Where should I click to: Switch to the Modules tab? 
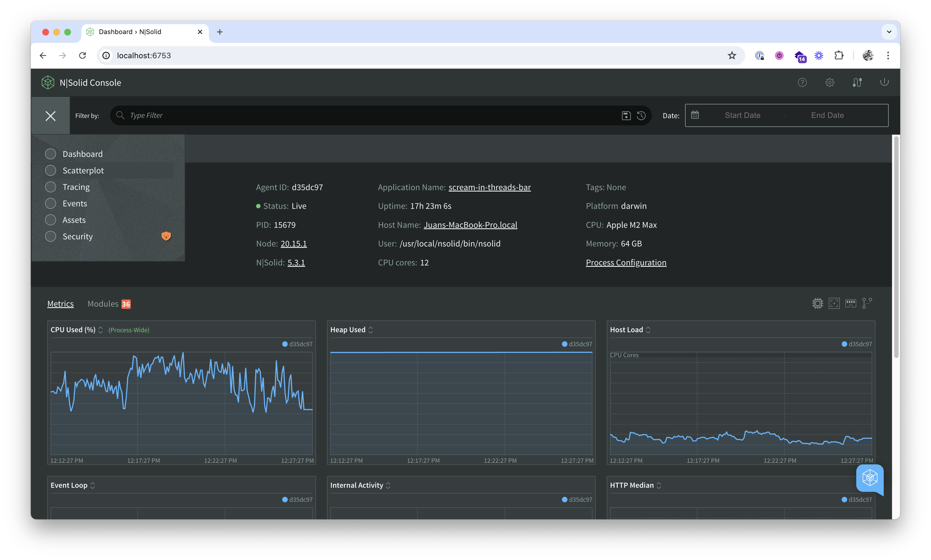(103, 304)
